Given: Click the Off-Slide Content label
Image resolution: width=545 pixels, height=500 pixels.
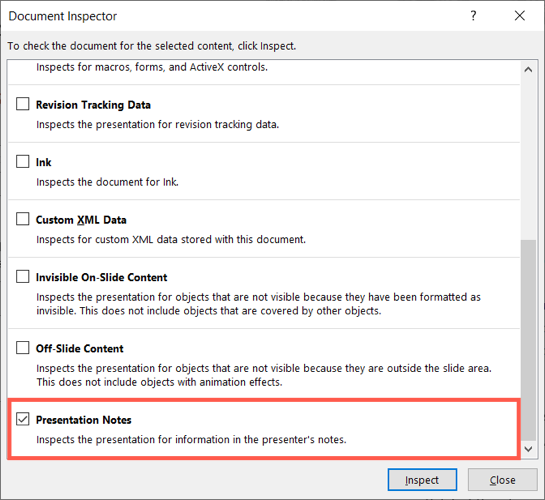Looking at the screenshot, I should coord(80,349).
